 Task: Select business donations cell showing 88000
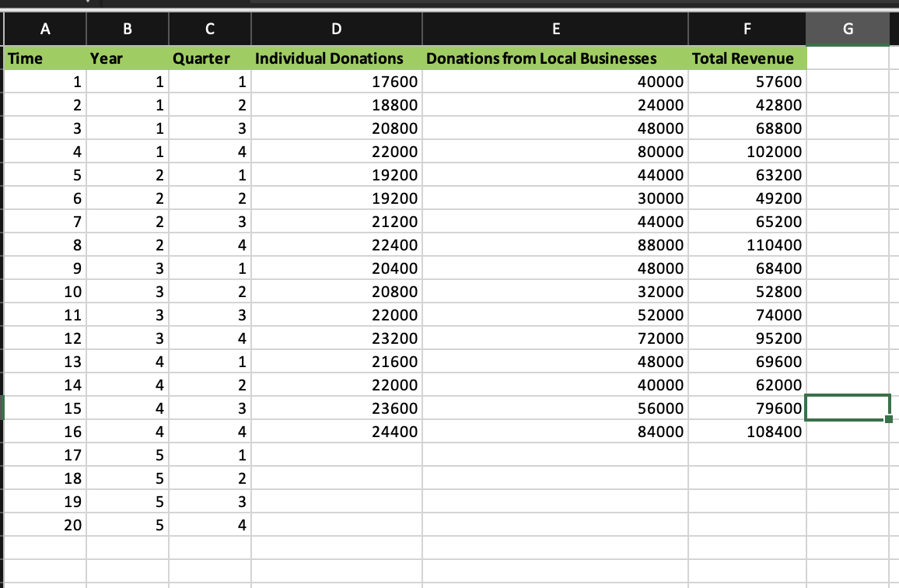(x=555, y=245)
